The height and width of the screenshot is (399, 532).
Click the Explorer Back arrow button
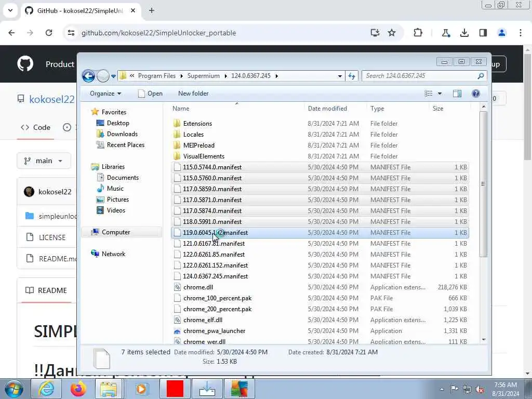tap(88, 76)
